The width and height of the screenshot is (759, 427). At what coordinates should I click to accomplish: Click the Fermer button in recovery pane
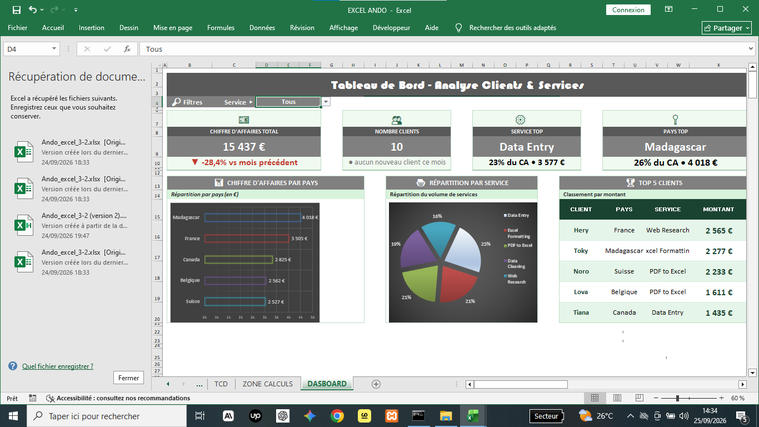click(x=128, y=378)
